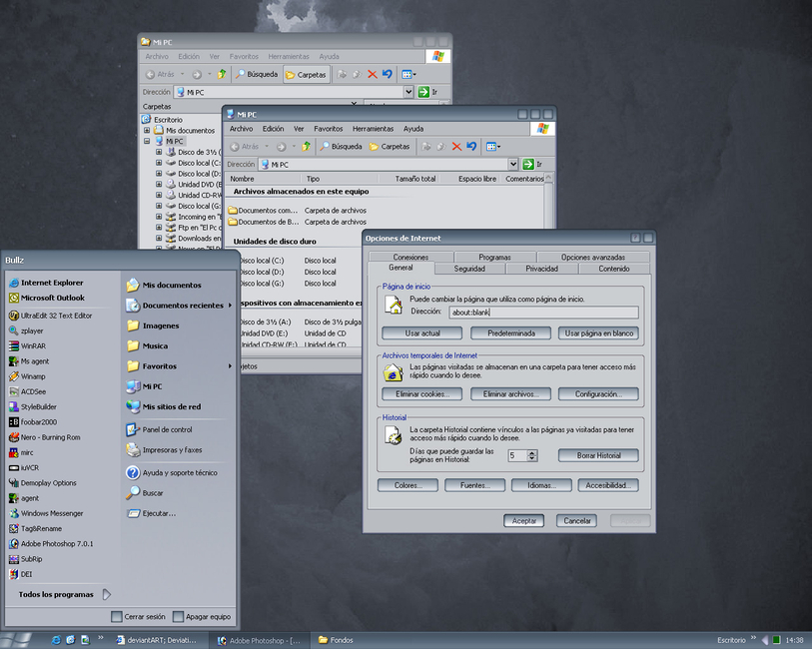Open Favoritos menu in front Mi PC window
This screenshot has width=812, height=649.
pos(329,129)
